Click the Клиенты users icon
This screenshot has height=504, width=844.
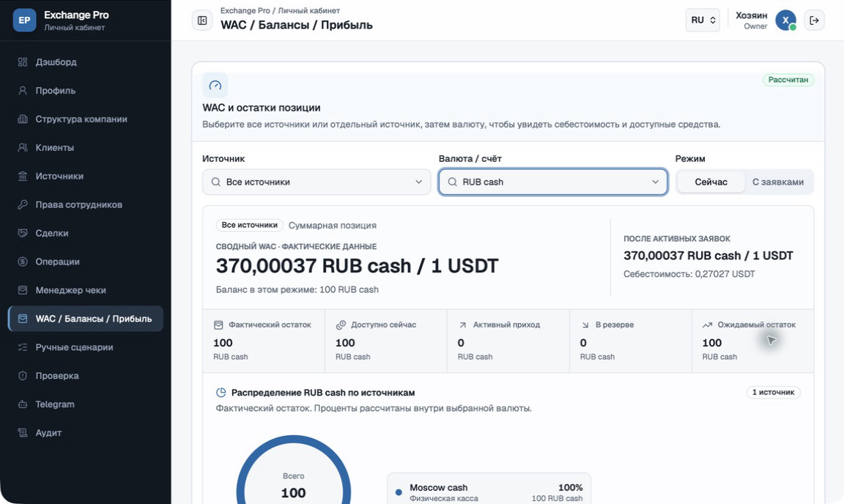(23, 147)
